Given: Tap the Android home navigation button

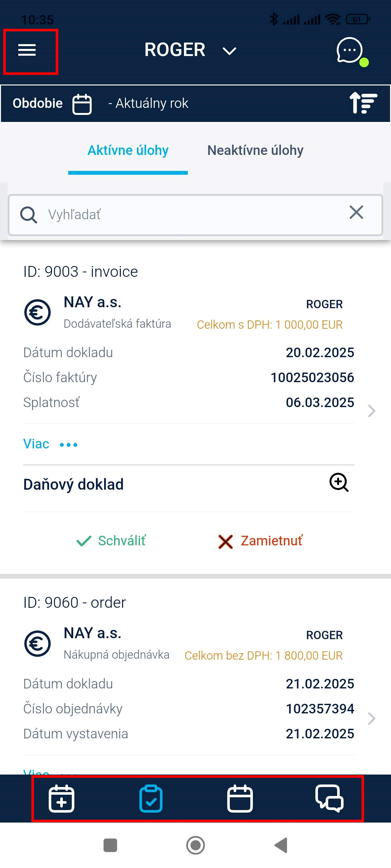Looking at the screenshot, I should pos(196,845).
